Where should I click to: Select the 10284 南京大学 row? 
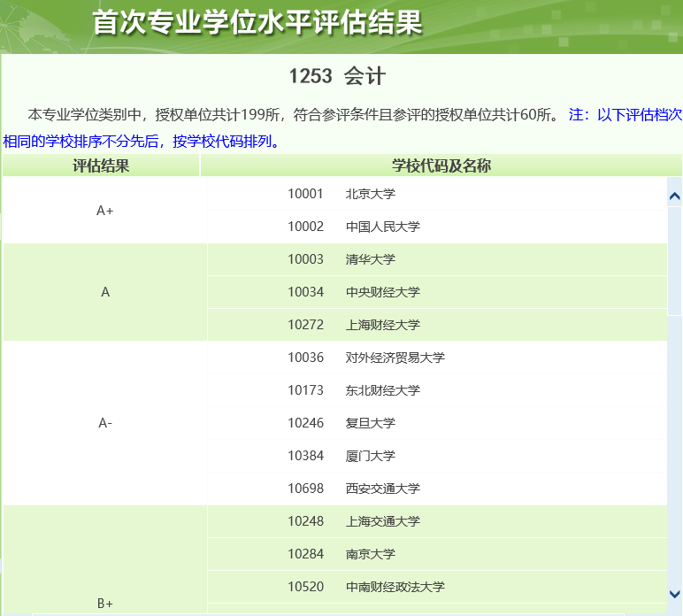[x=437, y=554]
